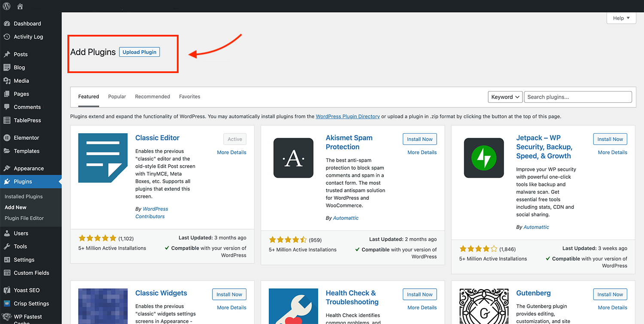This screenshot has width=644, height=324.
Task: Expand the Help dropdown tab
Action: coord(621,18)
